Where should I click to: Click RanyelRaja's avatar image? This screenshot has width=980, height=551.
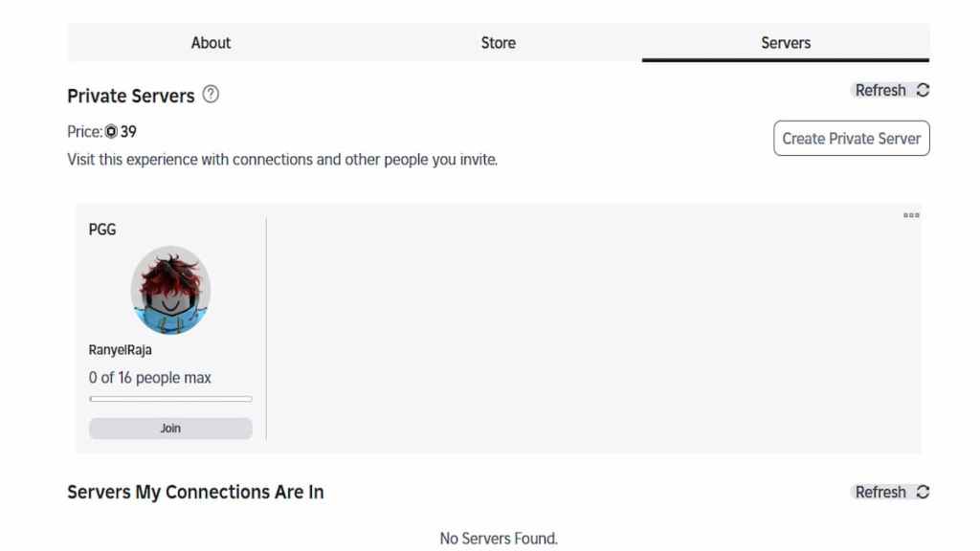click(170, 290)
